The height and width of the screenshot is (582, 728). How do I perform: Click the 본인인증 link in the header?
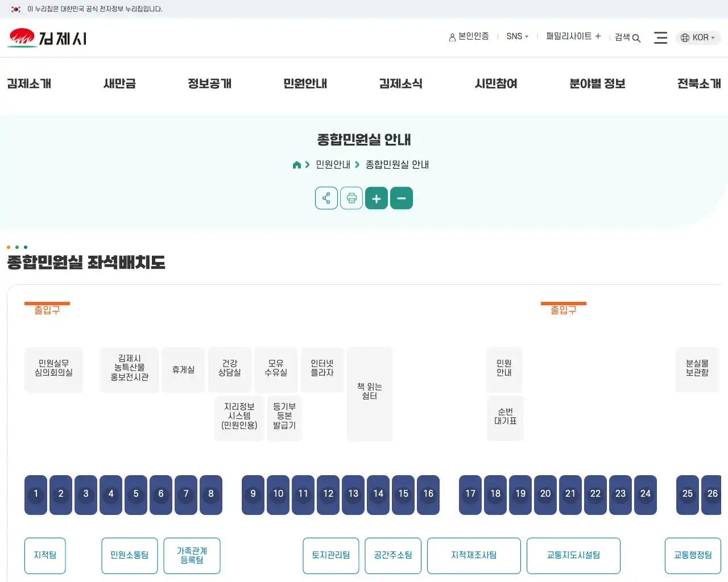[x=469, y=36]
